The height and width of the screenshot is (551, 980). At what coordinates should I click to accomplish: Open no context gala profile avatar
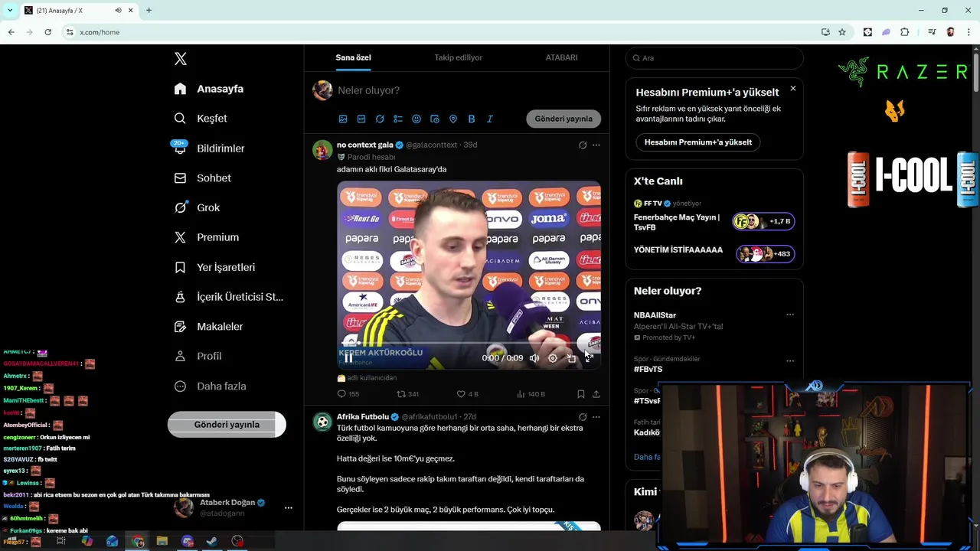tap(322, 150)
